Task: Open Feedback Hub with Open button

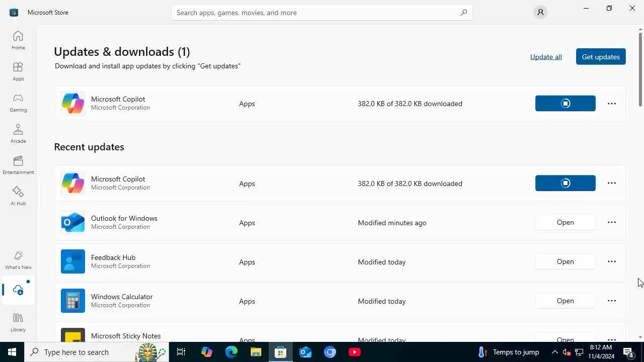Action: (566, 261)
